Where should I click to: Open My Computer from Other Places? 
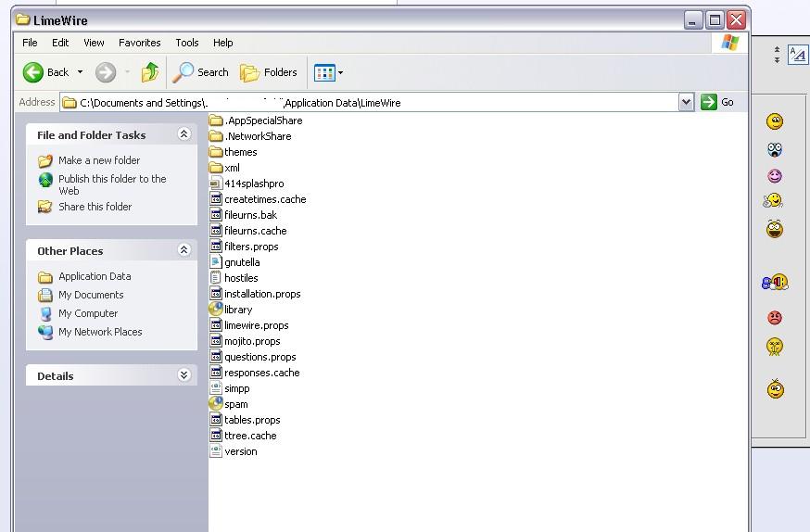tap(88, 313)
